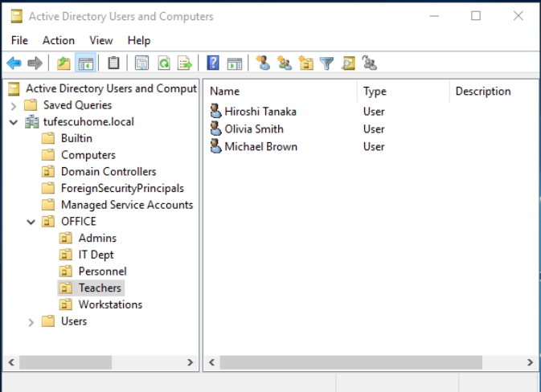The image size is (541, 392).
Task: Click the title bar application icon
Action: click(16, 16)
